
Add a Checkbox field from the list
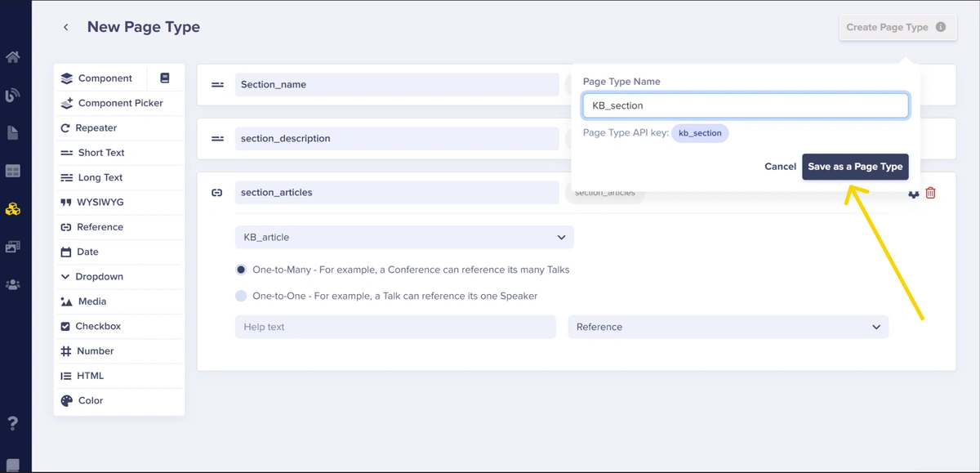(x=98, y=326)
